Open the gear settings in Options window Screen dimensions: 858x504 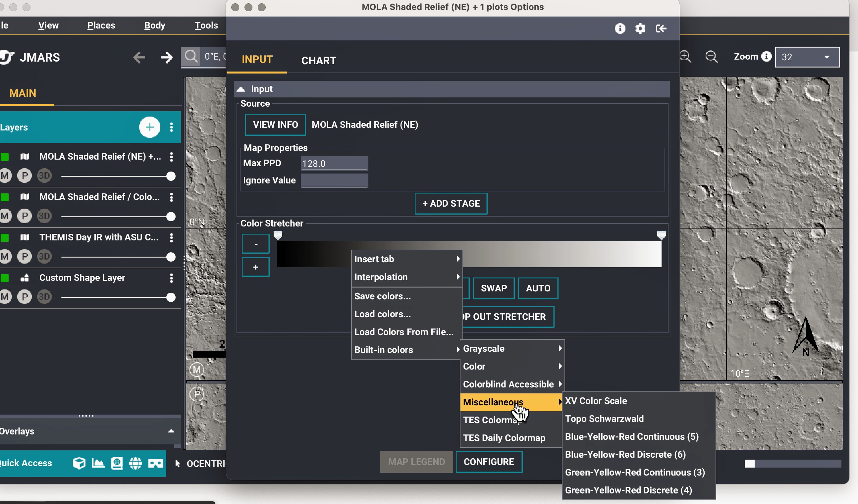tap(640, 28)
